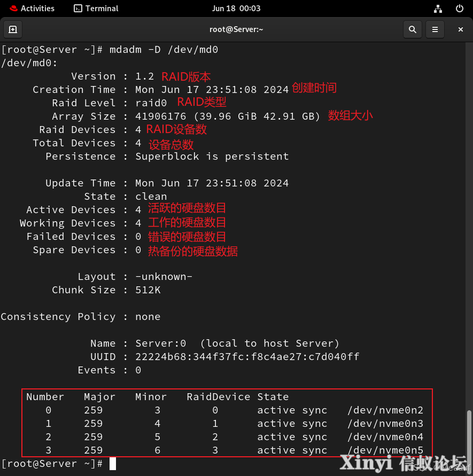Image resolution: width=473 pixels, height=476 pixels.
Task: Click the Raid Level value 'raid0'
Action: [151, 103]
